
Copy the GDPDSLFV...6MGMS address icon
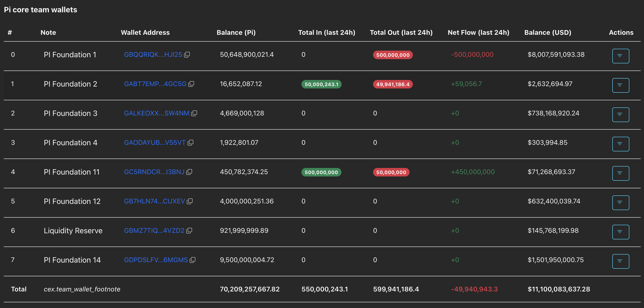point(193,260)
